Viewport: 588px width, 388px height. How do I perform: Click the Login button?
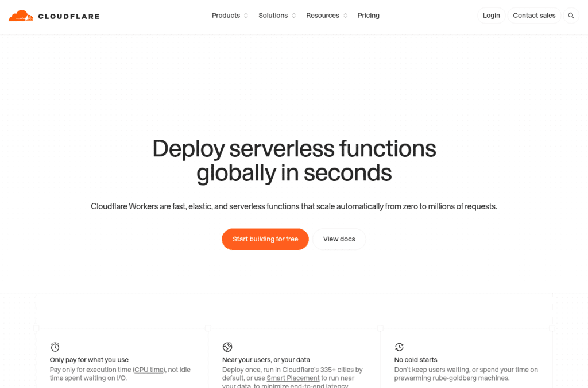[x=492, y=16]
